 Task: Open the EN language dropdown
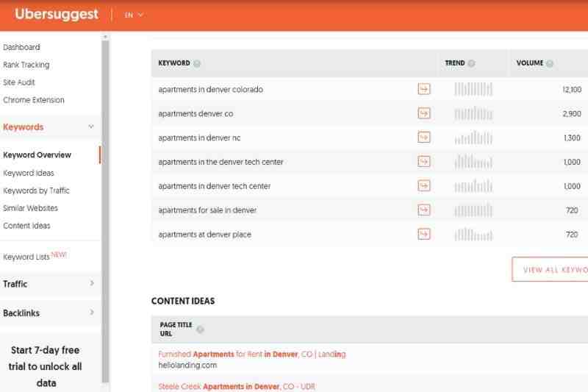134,15
